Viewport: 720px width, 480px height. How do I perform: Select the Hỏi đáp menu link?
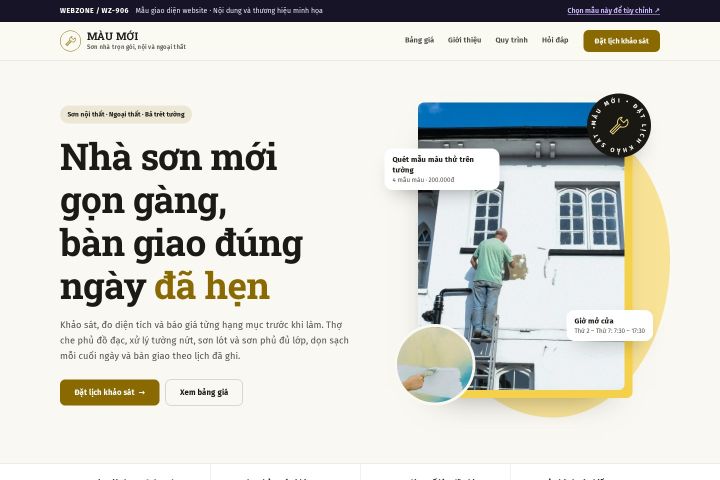[555, 40]
